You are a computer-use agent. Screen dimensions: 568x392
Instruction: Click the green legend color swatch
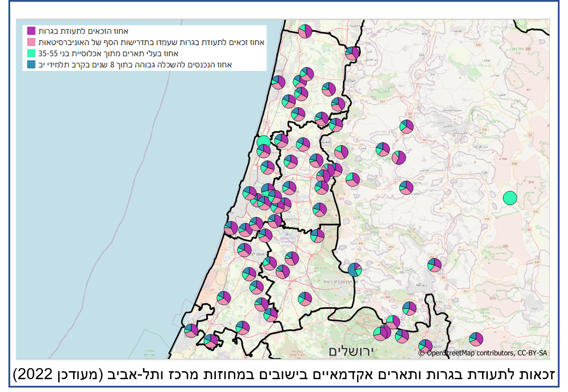click(31, 54)
